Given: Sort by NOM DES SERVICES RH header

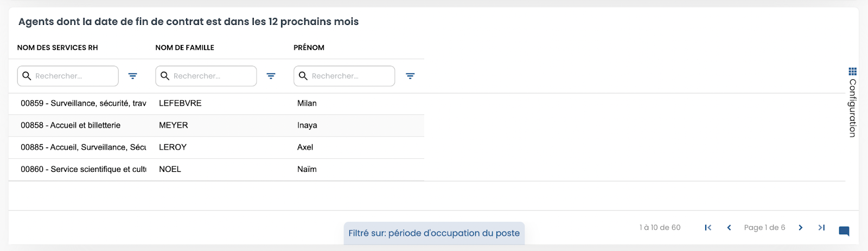Looking at the screenshot, I should (58, 48).
